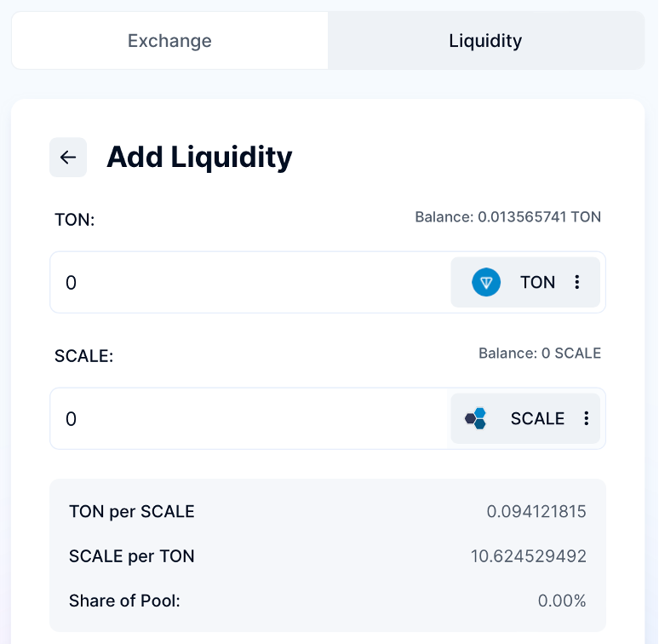This screenshot has width=659, height=644.
Task: Use the TON balance 0.013565741 as amount
Action: point(507,217)
